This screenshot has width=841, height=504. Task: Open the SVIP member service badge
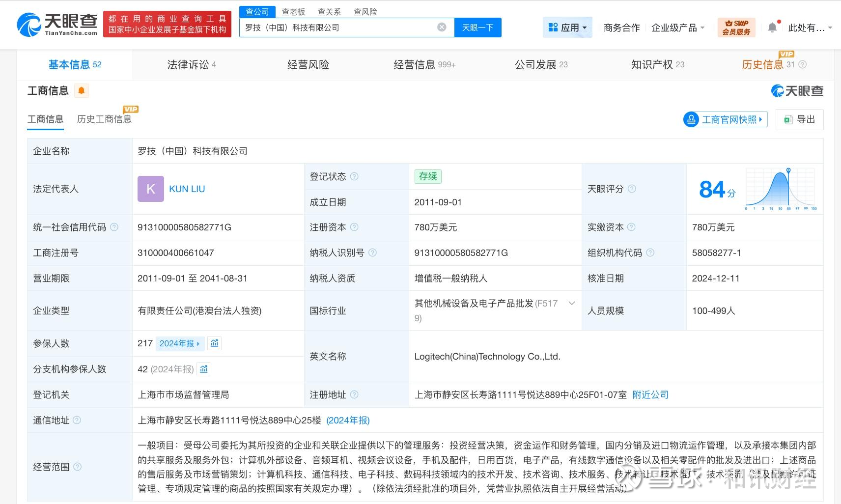click(x=736, y=28)
